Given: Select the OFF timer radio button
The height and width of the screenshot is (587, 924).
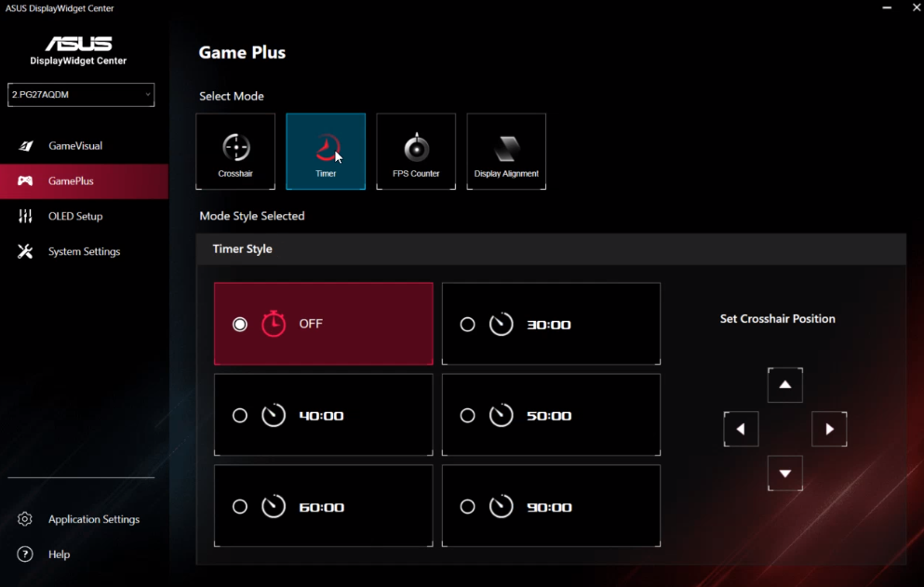Looking at the screenshot, I should click(240, 324).
